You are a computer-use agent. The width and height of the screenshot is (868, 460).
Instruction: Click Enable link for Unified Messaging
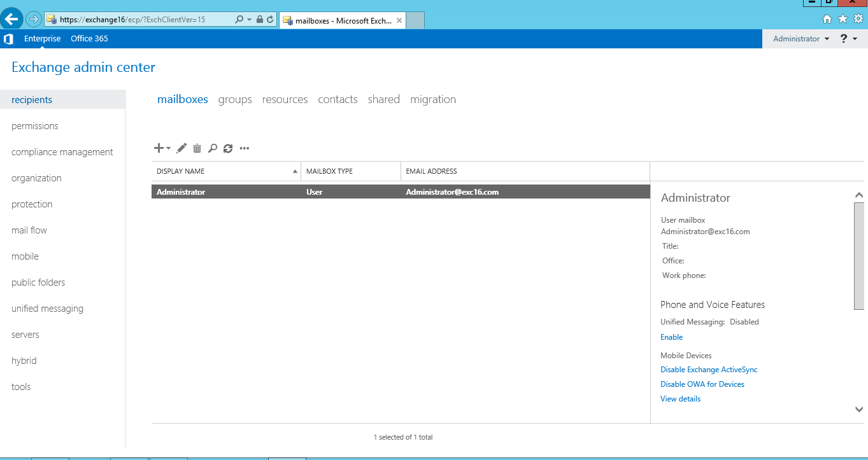click(671, 337)
